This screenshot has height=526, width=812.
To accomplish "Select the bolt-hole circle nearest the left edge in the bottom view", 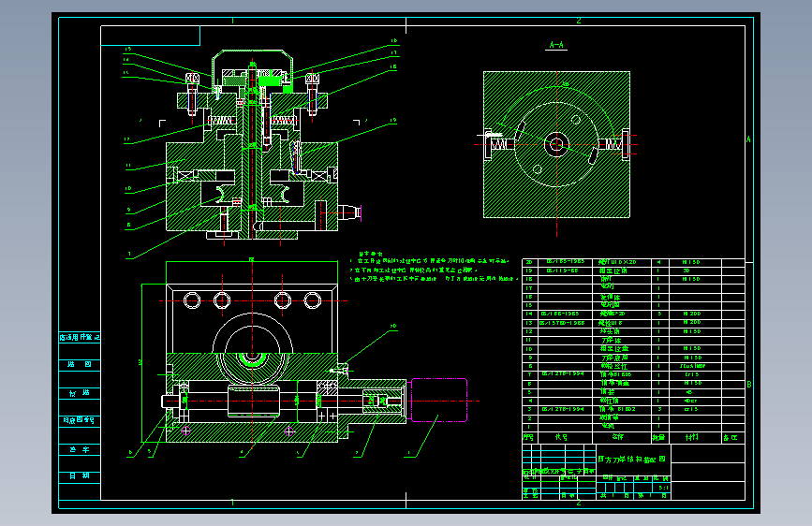I will (x=192, y=300).
